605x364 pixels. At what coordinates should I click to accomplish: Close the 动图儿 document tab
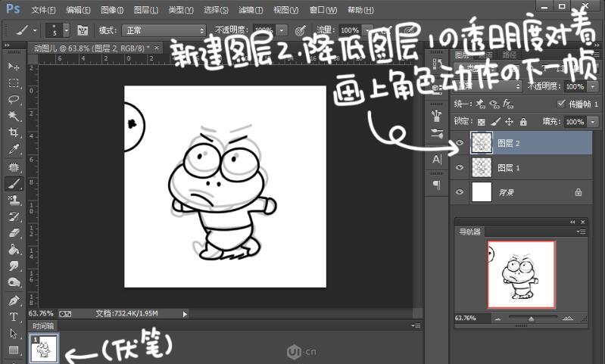pyautogui.click(x=156, y=48)
